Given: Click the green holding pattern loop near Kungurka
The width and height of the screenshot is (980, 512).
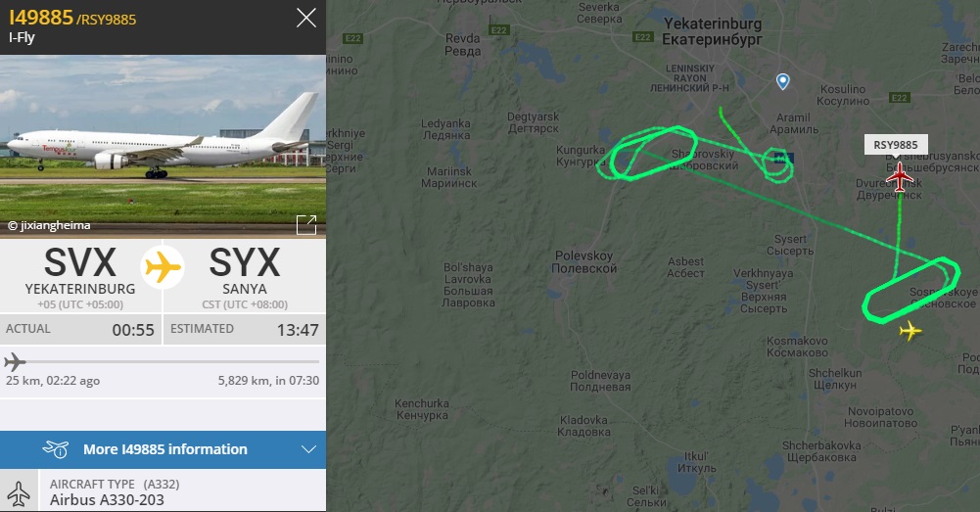Looking at the screenshot, I should [x=647, y=153].
